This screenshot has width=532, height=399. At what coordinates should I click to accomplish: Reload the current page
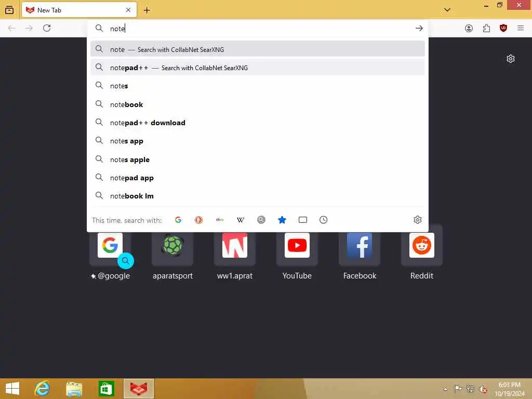(47, 28)
